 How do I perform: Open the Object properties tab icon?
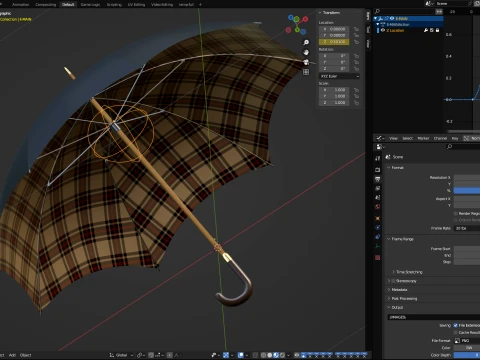[x=377, y=219]
